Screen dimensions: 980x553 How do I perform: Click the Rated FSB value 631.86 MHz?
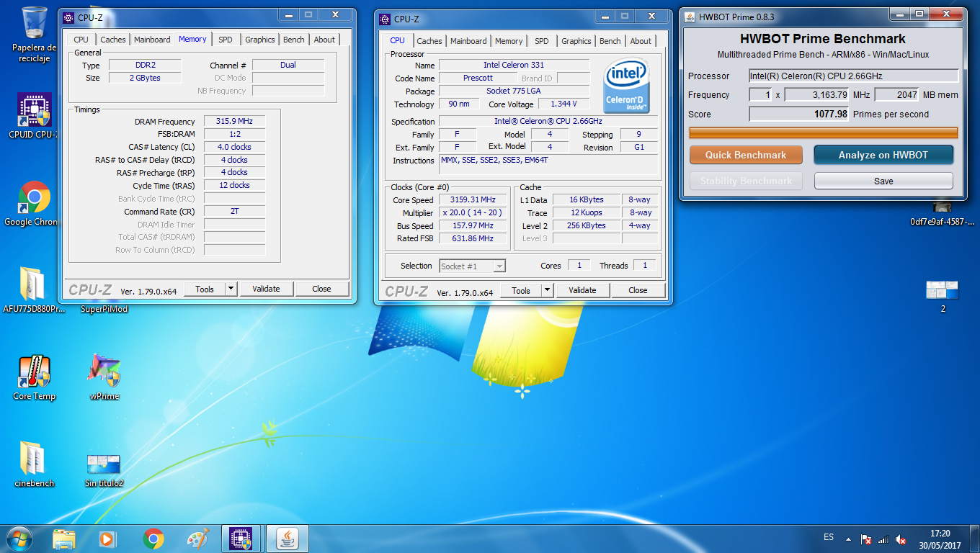(x=473, y=238)
